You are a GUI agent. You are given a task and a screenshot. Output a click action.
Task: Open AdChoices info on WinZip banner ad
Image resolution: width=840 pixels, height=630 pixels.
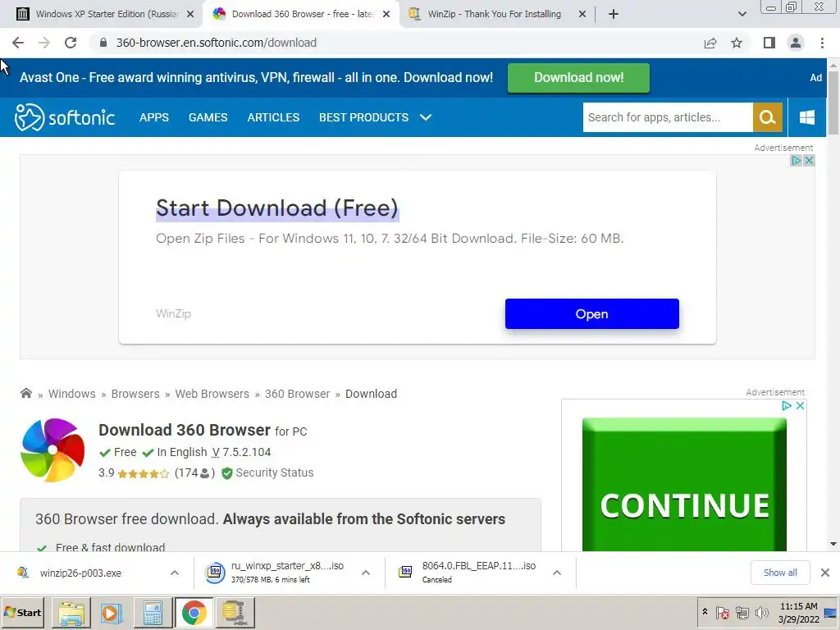[x=796, y=160]
